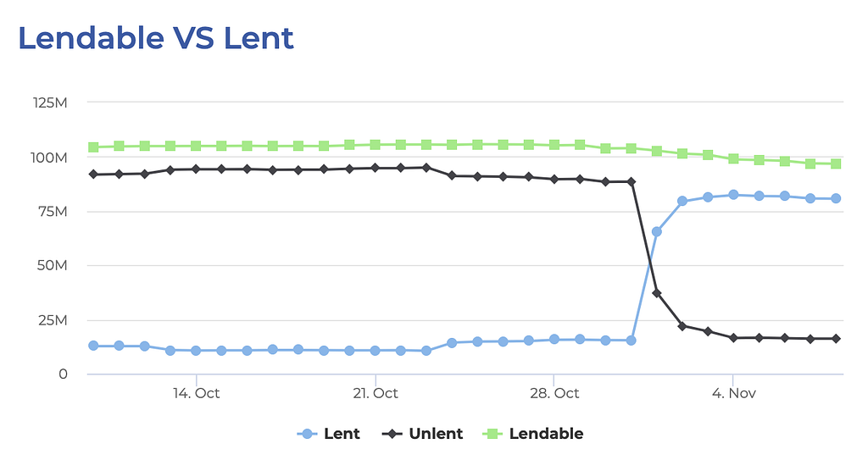Click the 50M y-axis label
Image resolution: width=868 pixels, height=471 pixels.
(52, 266)
